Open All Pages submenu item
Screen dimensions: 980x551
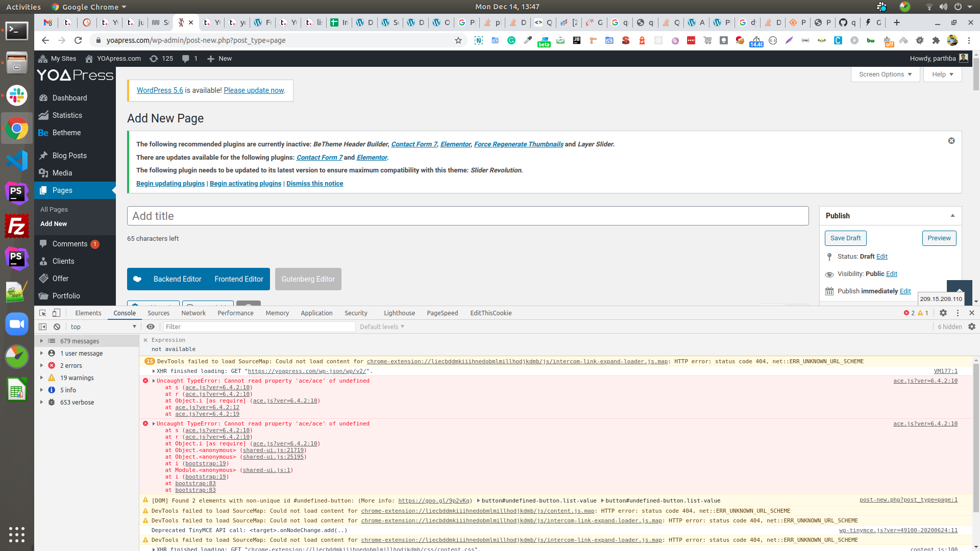click(x=54, y=210)
